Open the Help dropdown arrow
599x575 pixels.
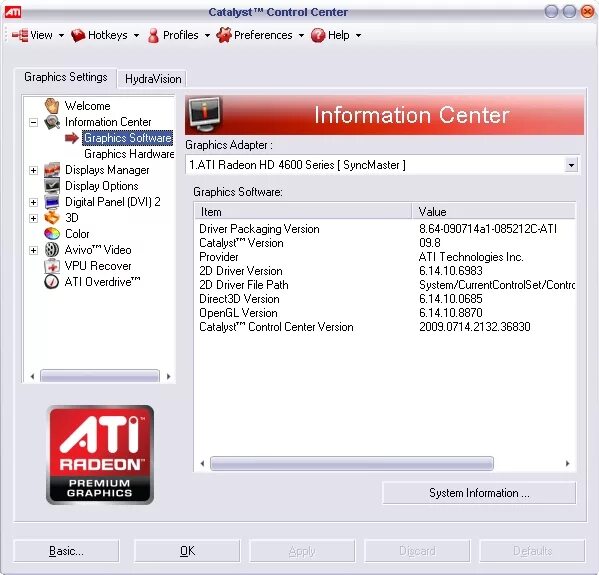pos(358,36)
